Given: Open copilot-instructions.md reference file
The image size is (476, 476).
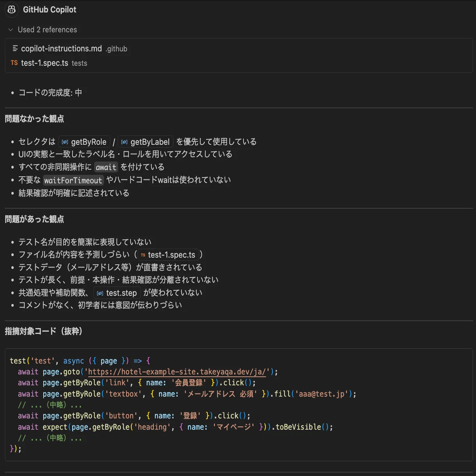Looking at the screenshot, I should point(61,49).
